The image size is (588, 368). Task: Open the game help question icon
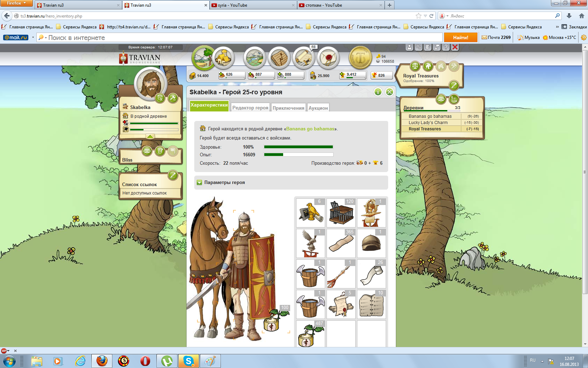pos(446,47)
